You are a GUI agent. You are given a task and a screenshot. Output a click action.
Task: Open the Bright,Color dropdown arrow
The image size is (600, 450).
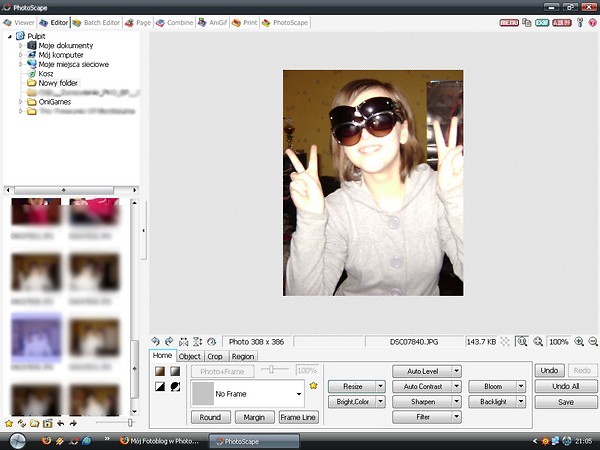pyautogui.click(x=380, y=401)
